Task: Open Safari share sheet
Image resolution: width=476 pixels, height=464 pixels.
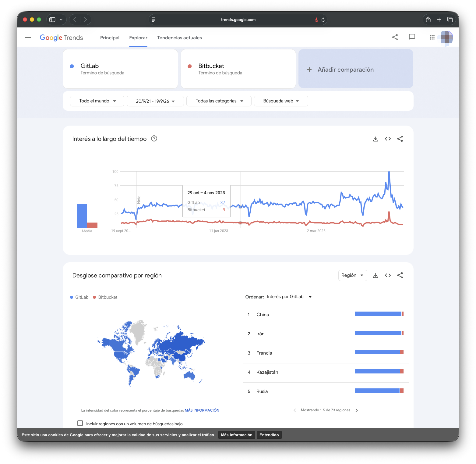Action: [428, 20]
